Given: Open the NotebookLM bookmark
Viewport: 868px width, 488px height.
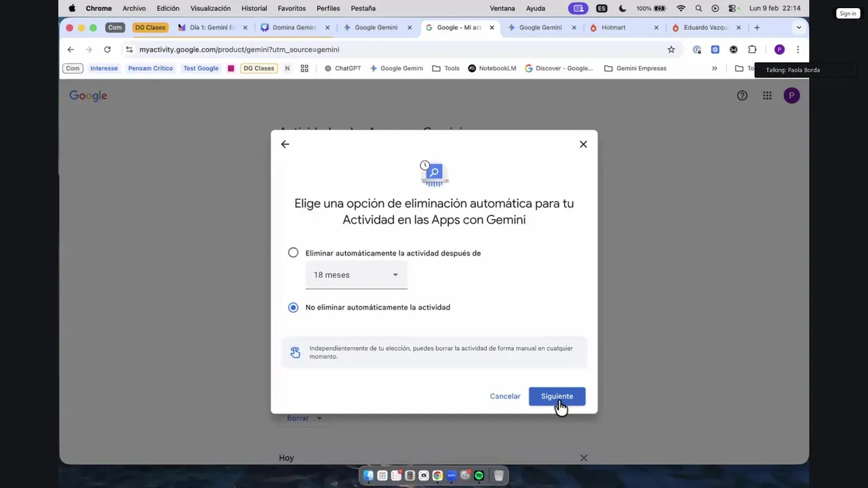Looking at the screenshot, I should coord(492,68).
